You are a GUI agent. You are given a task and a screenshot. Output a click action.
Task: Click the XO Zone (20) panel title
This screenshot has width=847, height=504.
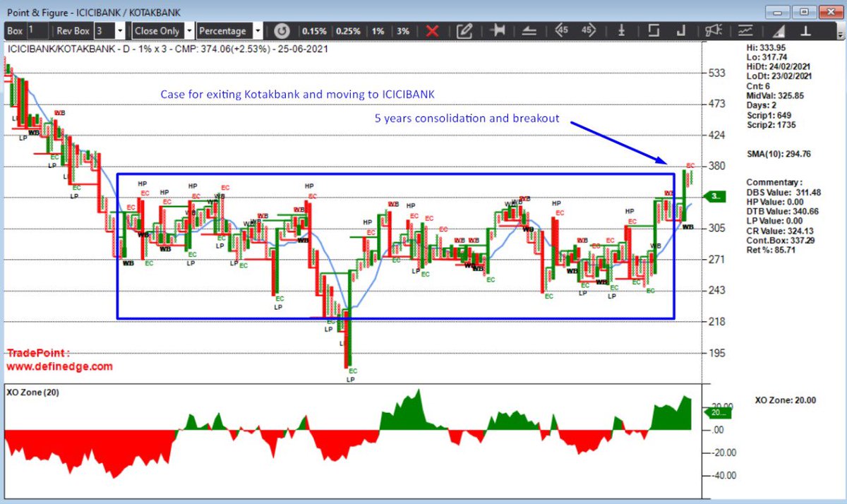tap(32, 392)
